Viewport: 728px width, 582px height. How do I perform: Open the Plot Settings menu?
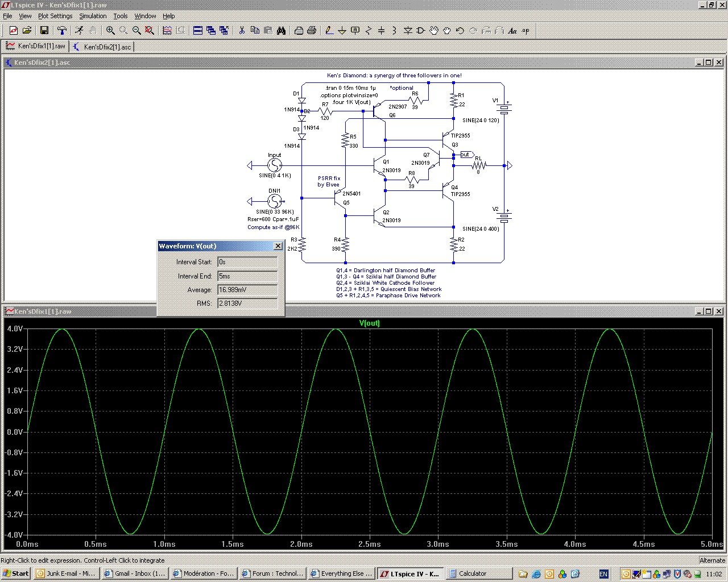click(x=55, y=16)
